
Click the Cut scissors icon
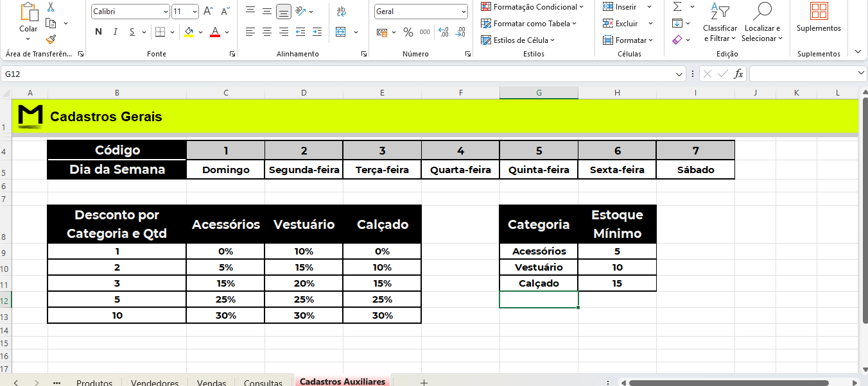(x=51, y=8)
